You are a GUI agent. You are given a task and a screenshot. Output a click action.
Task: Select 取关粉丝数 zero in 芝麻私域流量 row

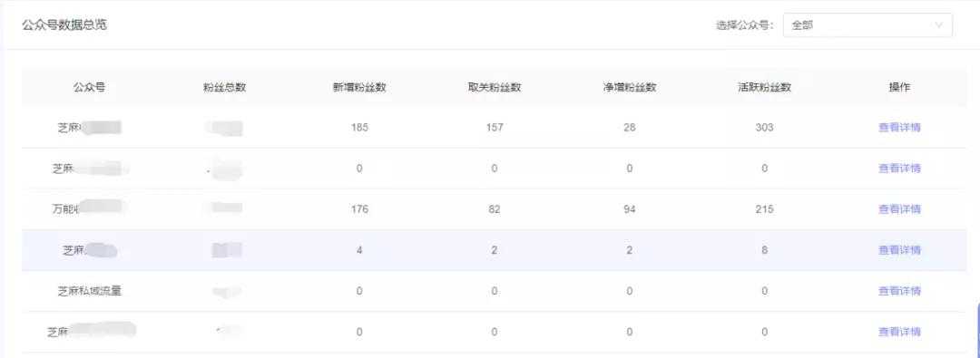tap(495, 291)
